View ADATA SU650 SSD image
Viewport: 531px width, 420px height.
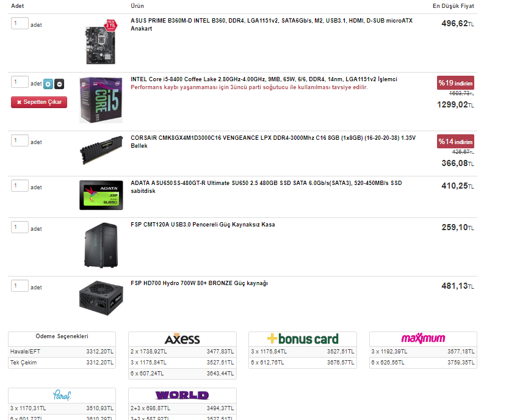click(x=101, y=195)
